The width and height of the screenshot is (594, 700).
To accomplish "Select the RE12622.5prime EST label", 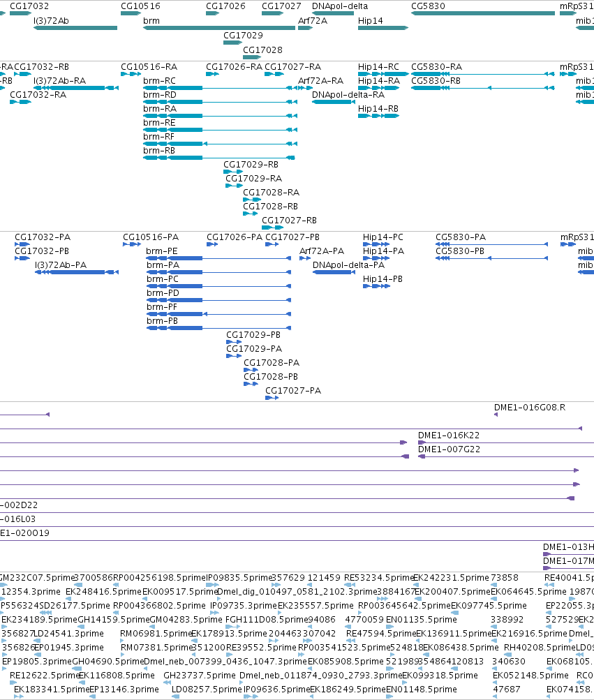I will point(44,676).
